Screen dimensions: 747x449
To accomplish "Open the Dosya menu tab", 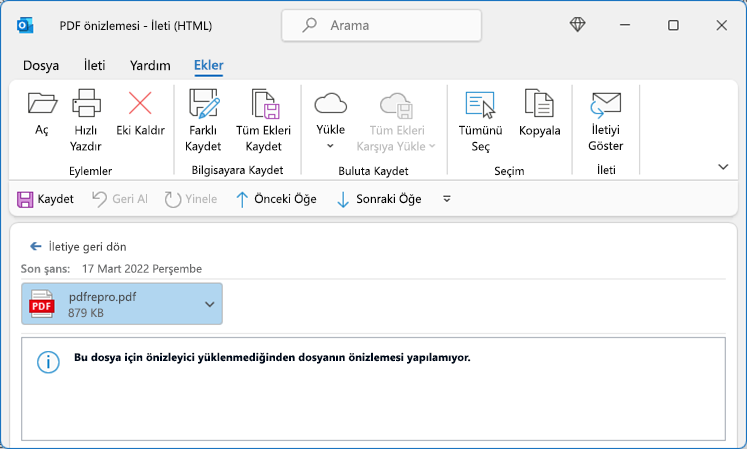I will pyautogui.click(x=41, y=65).
